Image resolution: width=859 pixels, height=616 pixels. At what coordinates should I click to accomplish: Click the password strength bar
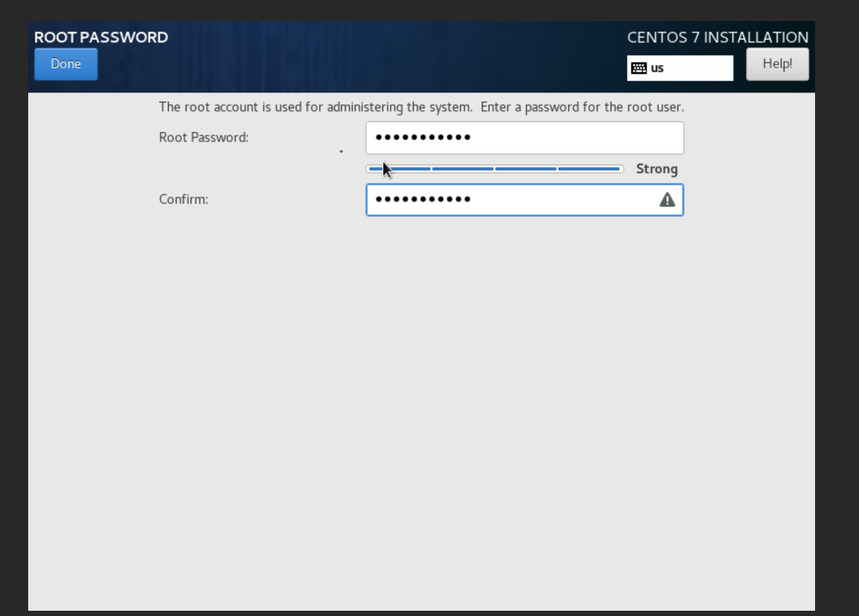(x=494, y=169)
